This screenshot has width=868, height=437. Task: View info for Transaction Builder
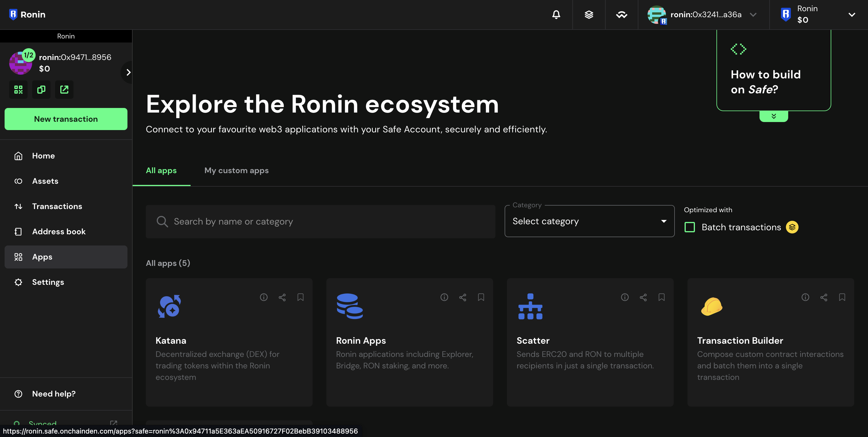[805, 297]
